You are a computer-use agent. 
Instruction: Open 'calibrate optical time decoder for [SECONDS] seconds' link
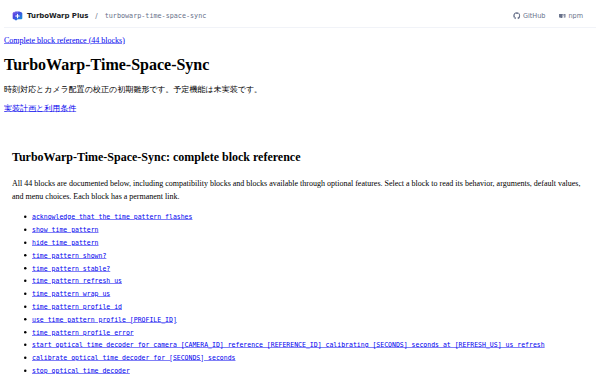[x=134, y=358]
